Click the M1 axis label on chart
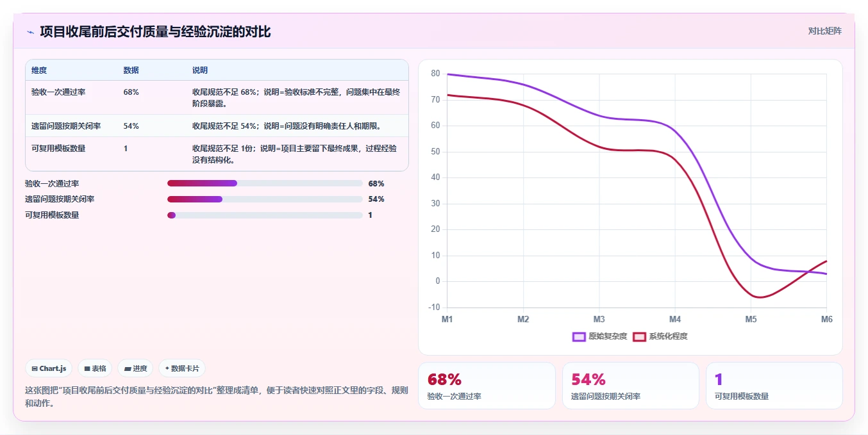The height and width of the screenshot is (435, 868). (x=447, y=319)
